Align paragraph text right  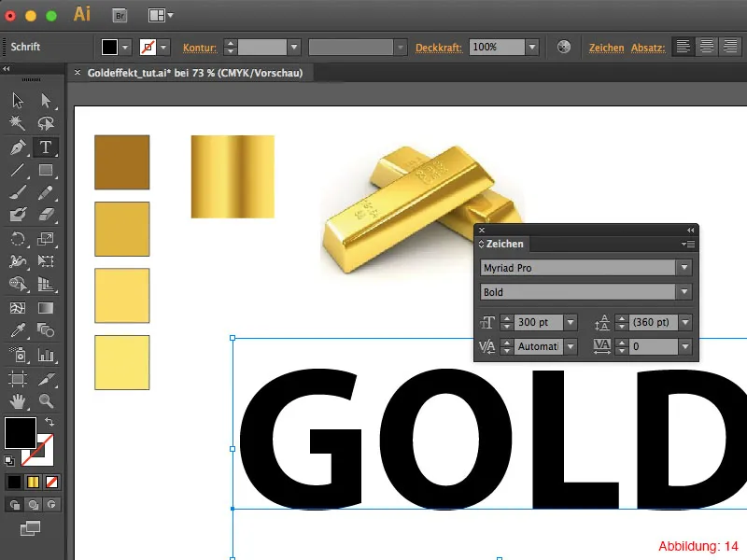(730, 47)
